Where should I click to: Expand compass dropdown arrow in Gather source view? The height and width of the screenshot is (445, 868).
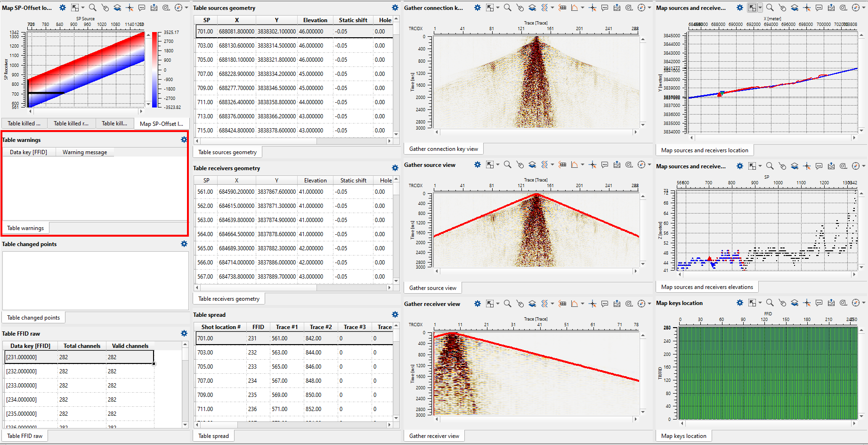649,165
